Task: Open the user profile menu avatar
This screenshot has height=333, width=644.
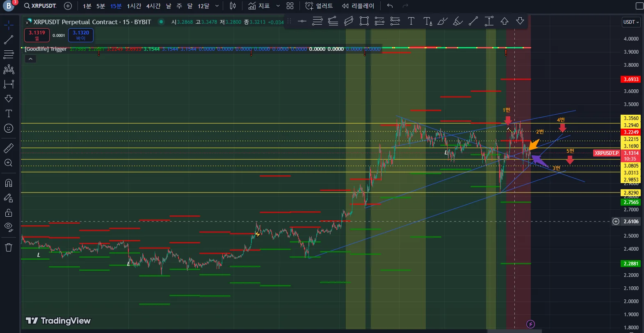Action: [x=9, y=6]
